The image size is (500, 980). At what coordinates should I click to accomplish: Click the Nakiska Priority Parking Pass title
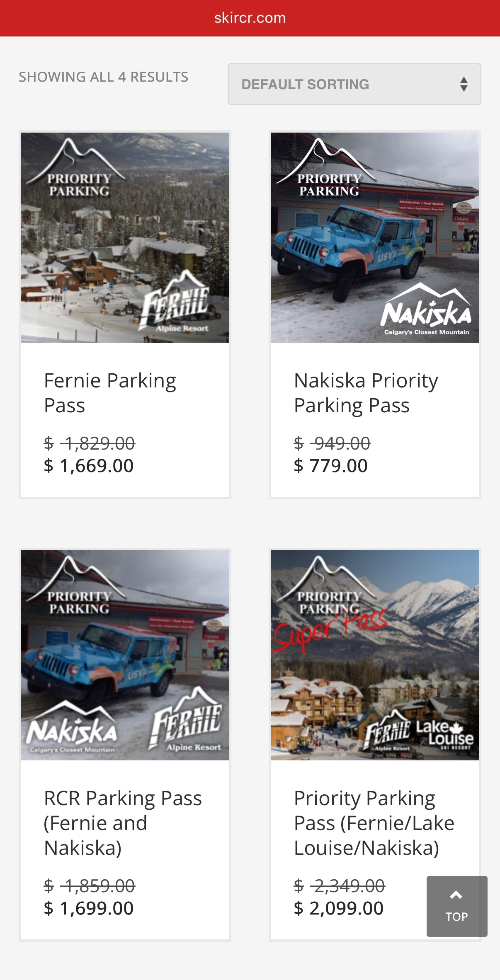(x=366, y=393)
